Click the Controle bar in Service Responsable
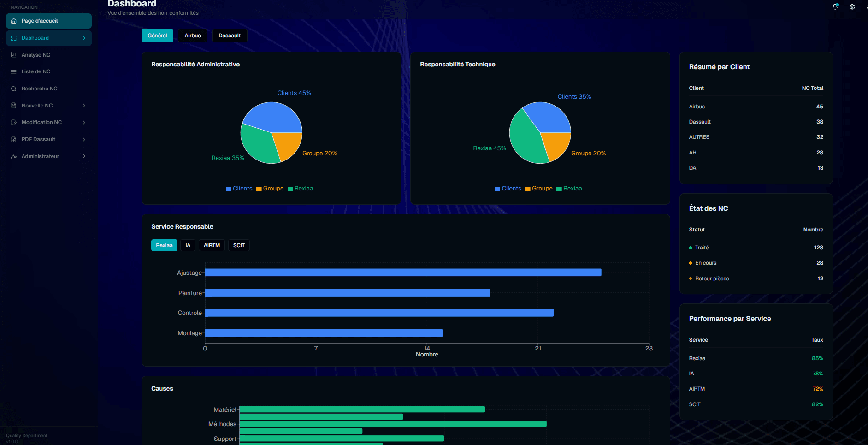This screenshot has height=445, width=868. tap(379, 313)
